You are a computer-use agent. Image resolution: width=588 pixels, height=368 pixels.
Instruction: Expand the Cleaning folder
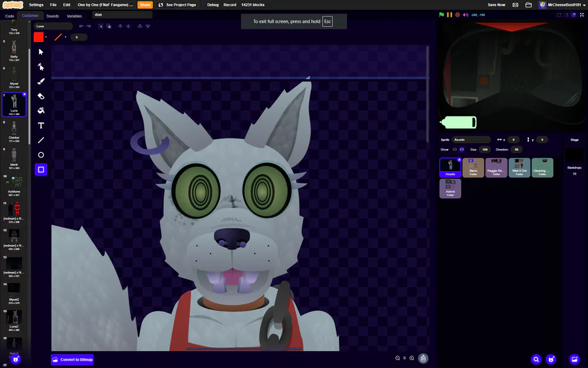point(542,168)
